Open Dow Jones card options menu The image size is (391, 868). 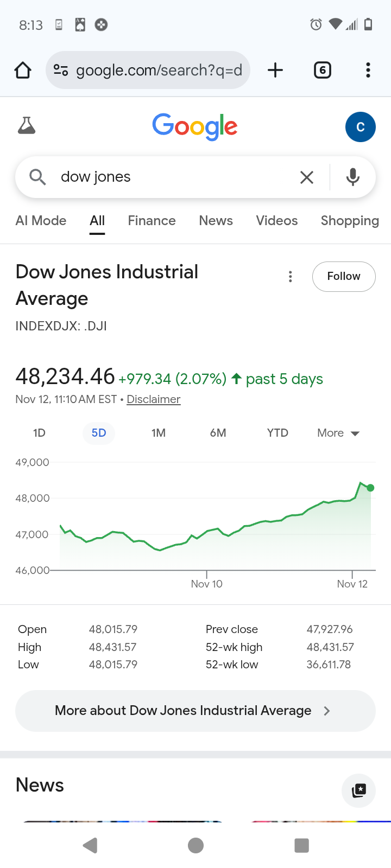coord(291,277)
